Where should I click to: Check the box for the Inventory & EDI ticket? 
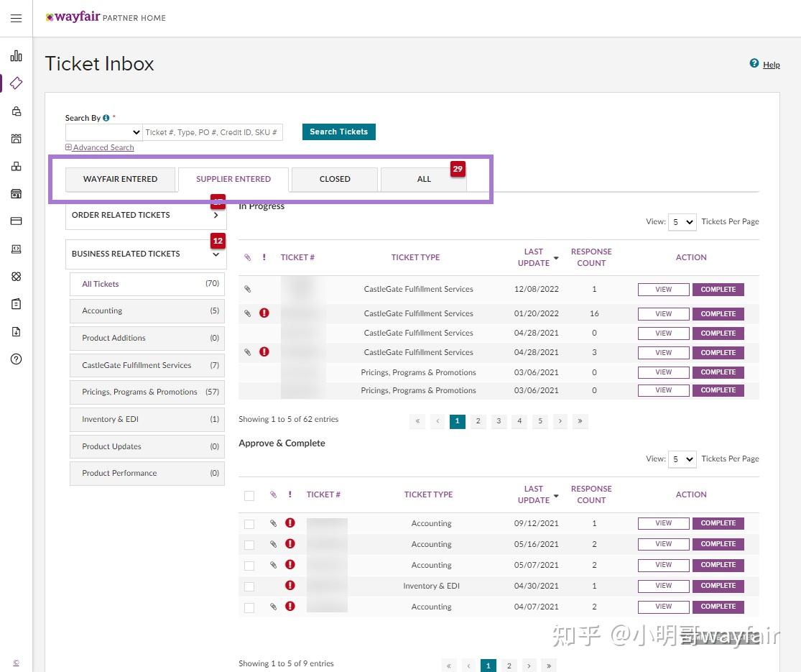[x=249, y=586]
